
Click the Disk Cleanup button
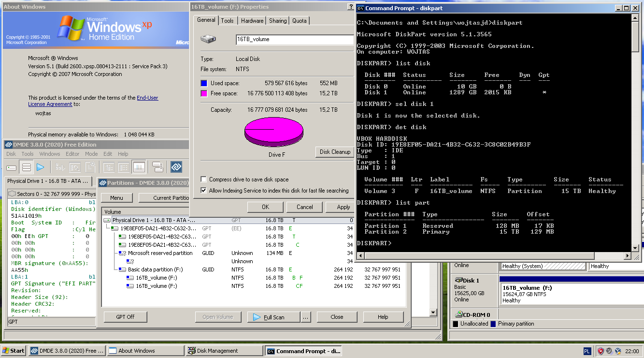click(x=334, y=152)
